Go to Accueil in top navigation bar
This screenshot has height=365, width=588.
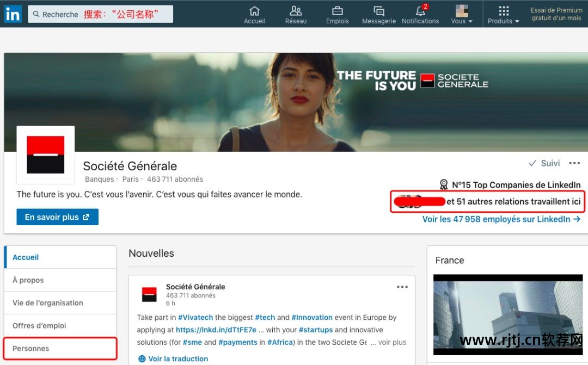coord(254,15)
